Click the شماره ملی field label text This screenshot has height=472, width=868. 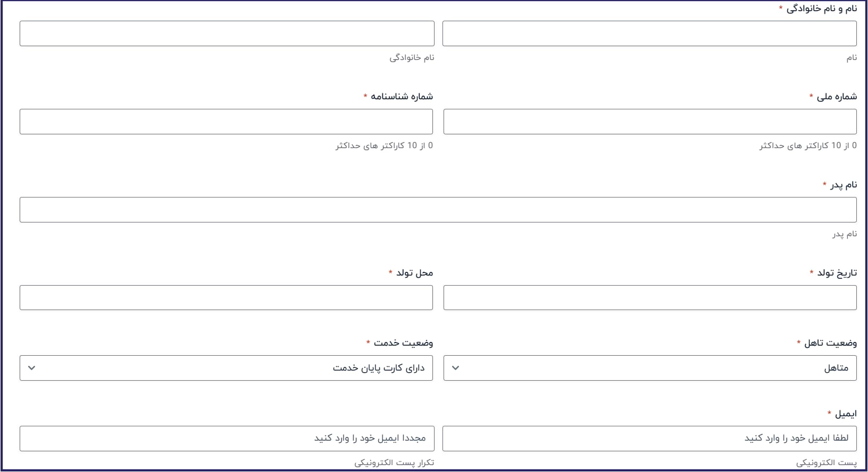[837, 97]
